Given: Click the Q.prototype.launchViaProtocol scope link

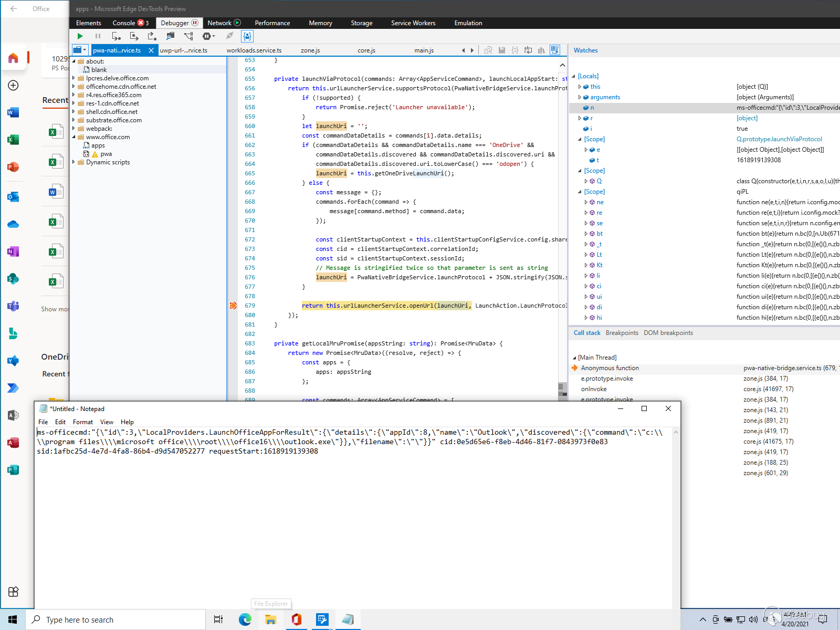Looking at the screenshot, I should [x=779, y=139].
